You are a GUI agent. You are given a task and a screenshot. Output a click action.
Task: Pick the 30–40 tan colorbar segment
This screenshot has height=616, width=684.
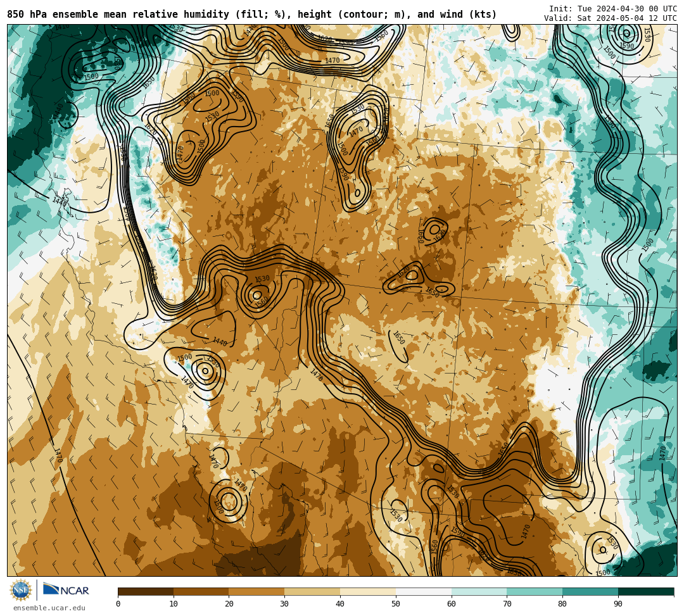point(312,591)
